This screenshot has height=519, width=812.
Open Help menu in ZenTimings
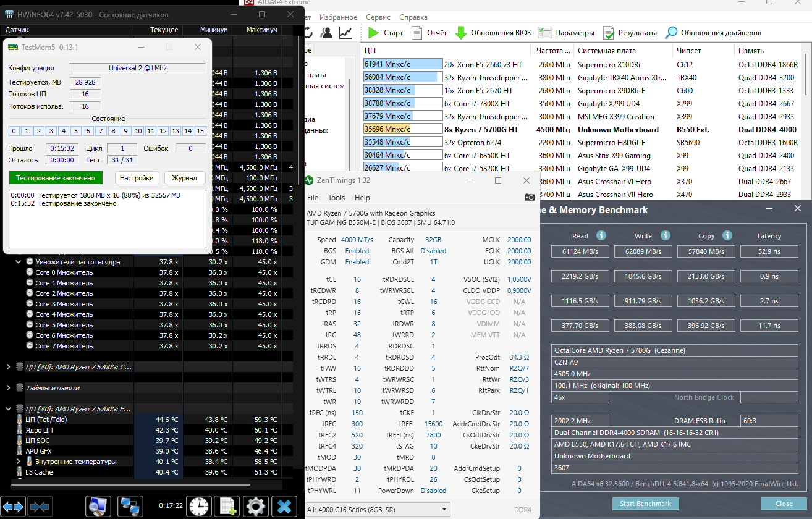click(x=362, y=198)
